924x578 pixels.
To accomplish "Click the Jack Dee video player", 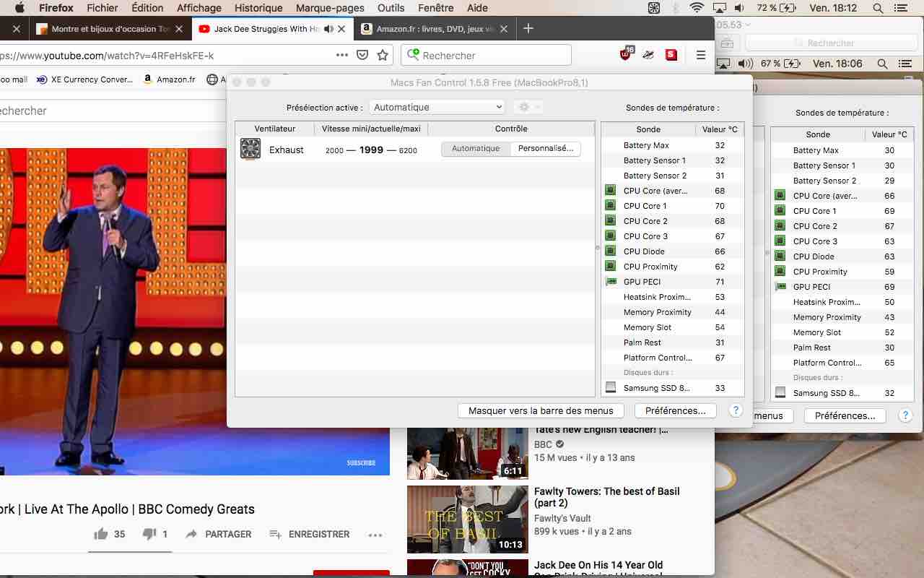I will pyautogui.click(x=195, y=311).
